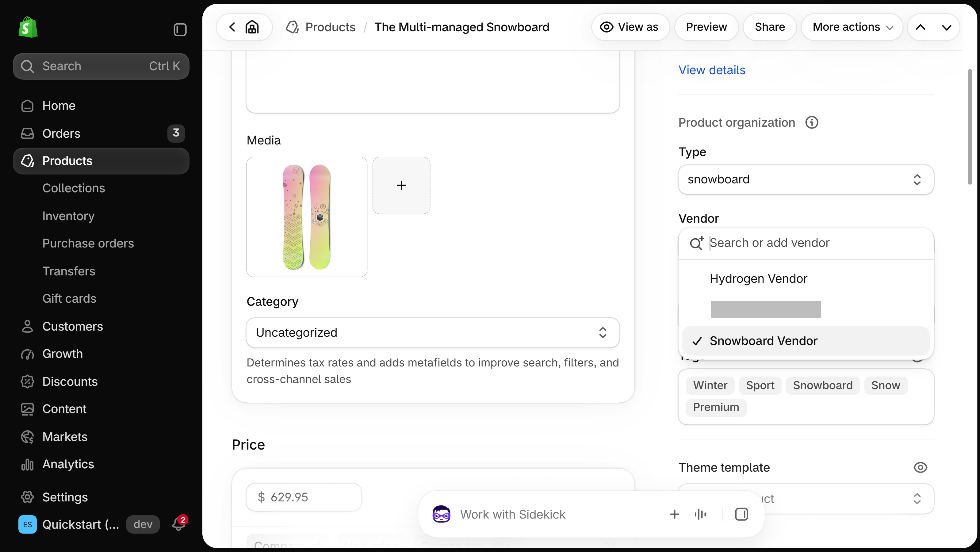Click the View details link

pyautogui.click(x=712, y=70)
